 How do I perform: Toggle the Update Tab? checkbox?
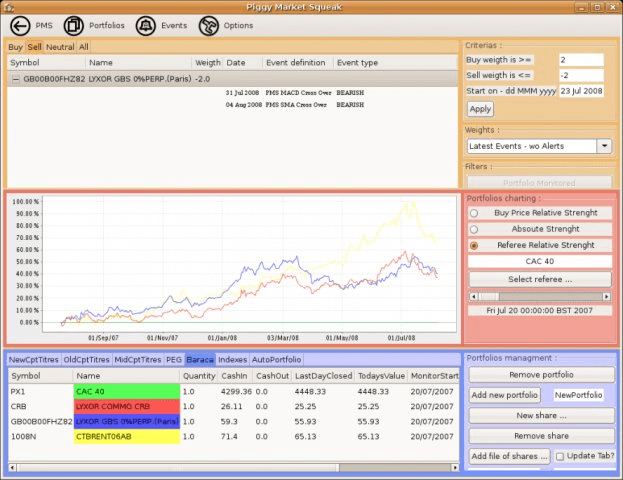tap(559, 457)
